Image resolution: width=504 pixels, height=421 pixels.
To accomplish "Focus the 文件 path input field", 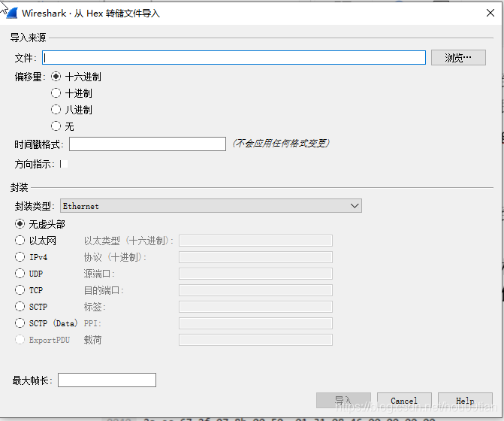I will pos(234,58).
